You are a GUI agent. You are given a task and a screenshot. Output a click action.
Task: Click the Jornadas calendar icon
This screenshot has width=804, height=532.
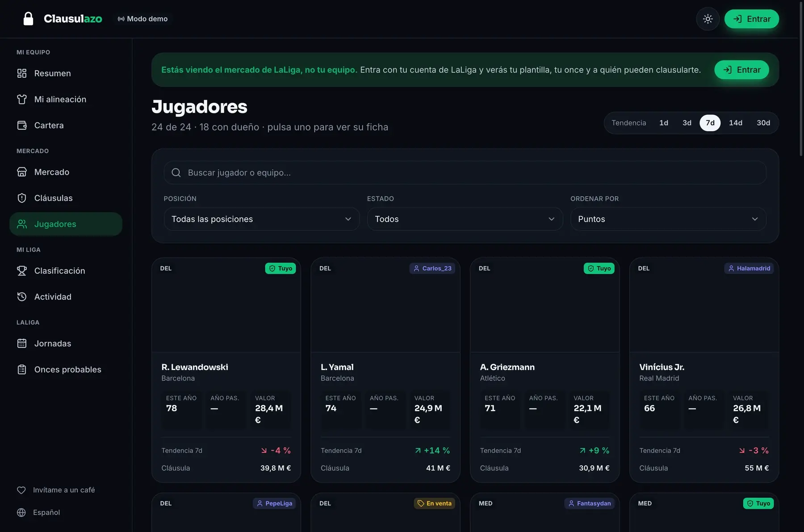coord(22,343)
